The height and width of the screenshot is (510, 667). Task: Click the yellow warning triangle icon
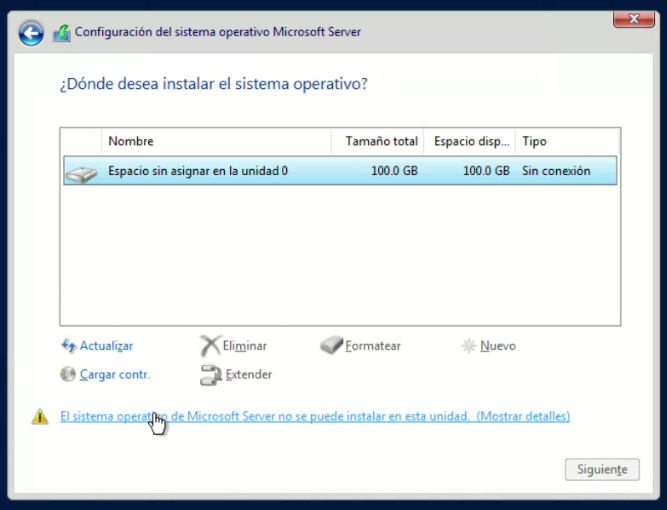(39, 416)
